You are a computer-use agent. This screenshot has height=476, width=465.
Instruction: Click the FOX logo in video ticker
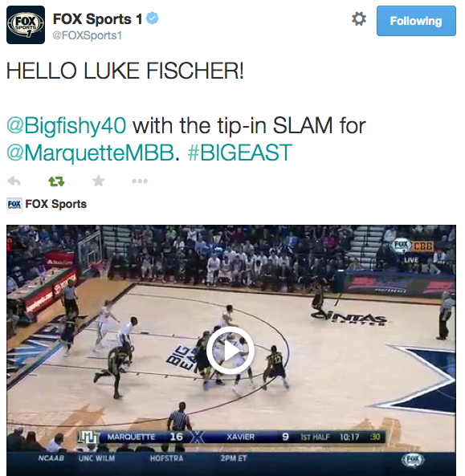click(x=413, y=460)
